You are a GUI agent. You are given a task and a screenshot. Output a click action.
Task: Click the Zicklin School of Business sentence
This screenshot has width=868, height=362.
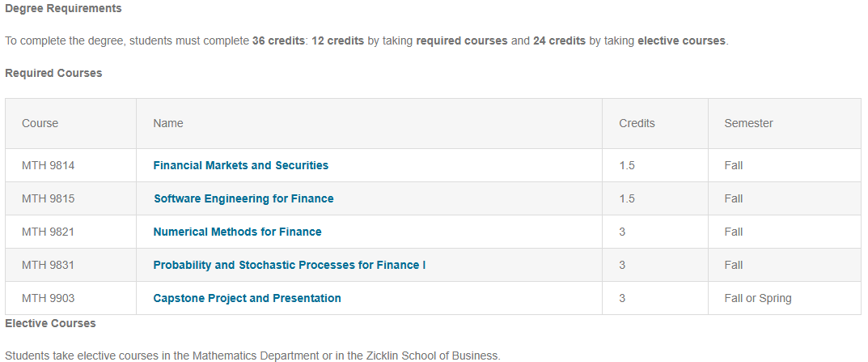(x=252, y=355)
